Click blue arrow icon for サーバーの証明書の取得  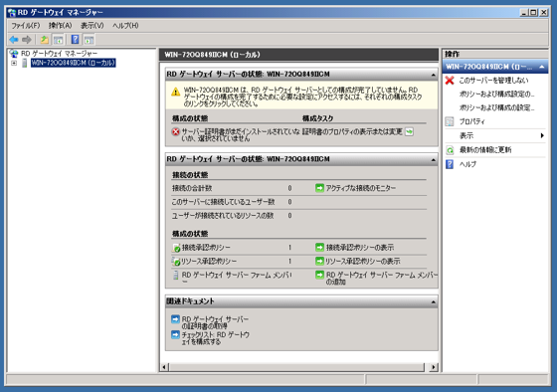point(175,319)
